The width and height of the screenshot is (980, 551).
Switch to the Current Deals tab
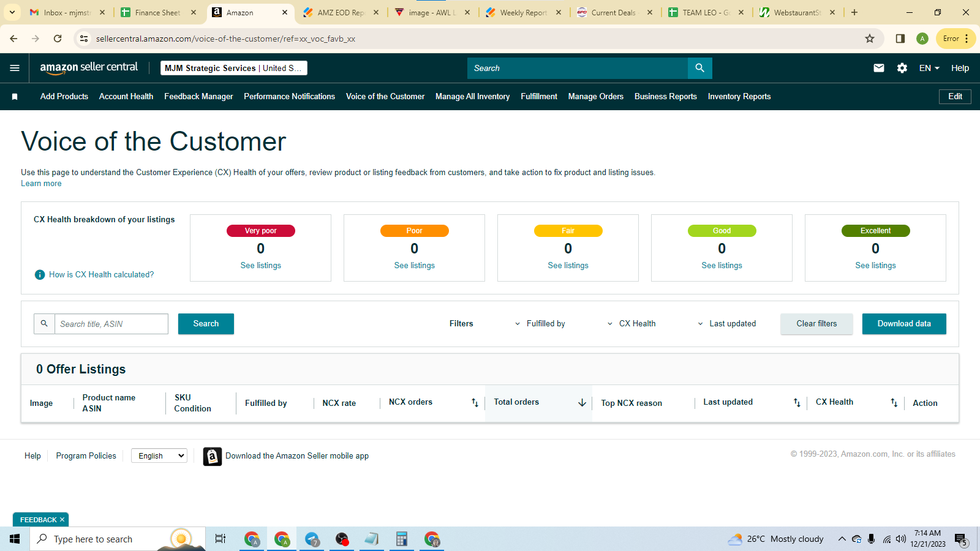pyautogui.click(x=614, y=12)
